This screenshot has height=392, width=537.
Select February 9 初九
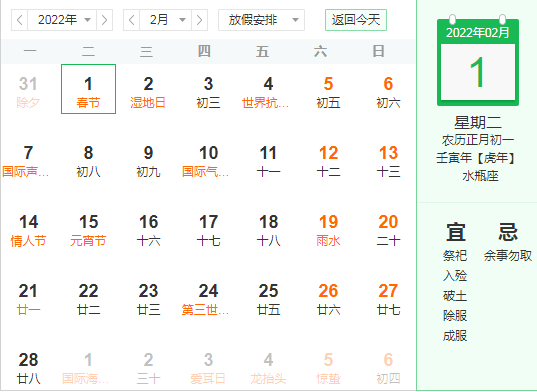148,162
